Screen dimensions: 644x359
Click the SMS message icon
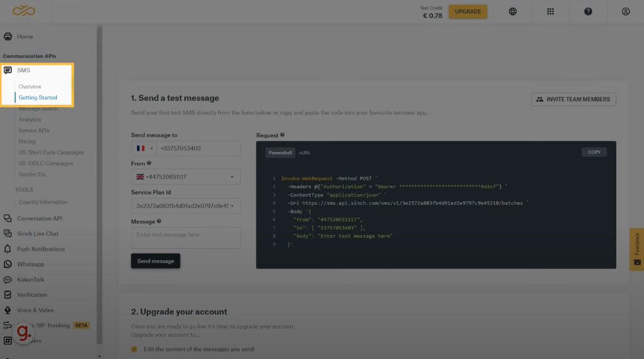point(8,70)
